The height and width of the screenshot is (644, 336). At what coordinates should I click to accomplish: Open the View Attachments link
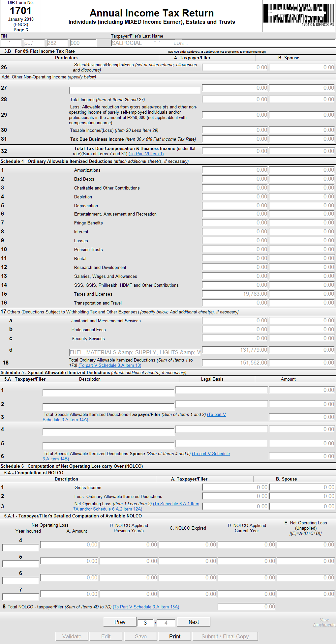point(324,622)
